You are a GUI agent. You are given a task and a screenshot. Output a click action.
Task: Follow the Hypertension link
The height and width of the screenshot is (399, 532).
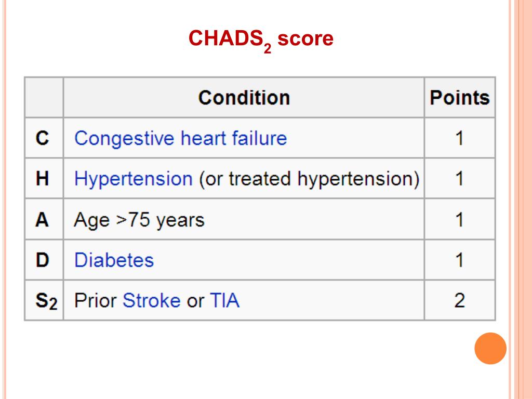[x=134, y=179]
